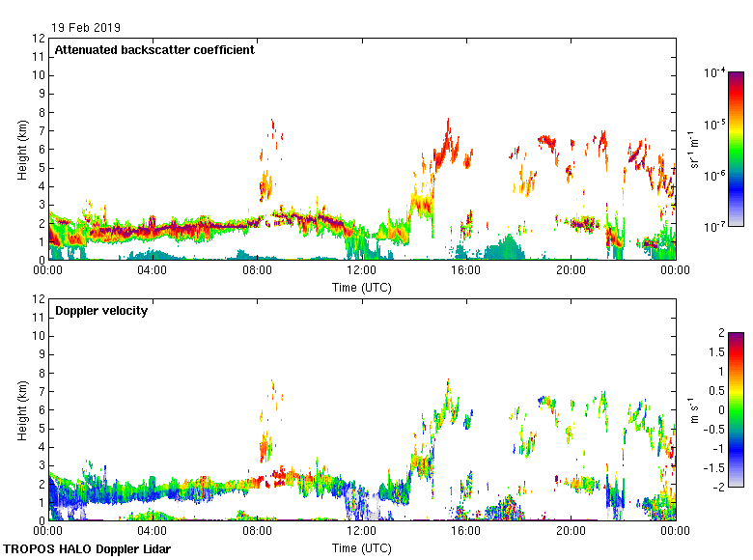The image size is (753, 560).
Task: Click the TROPOS HALO Doppler Lidar caption
Action: [x=87, y=549]
